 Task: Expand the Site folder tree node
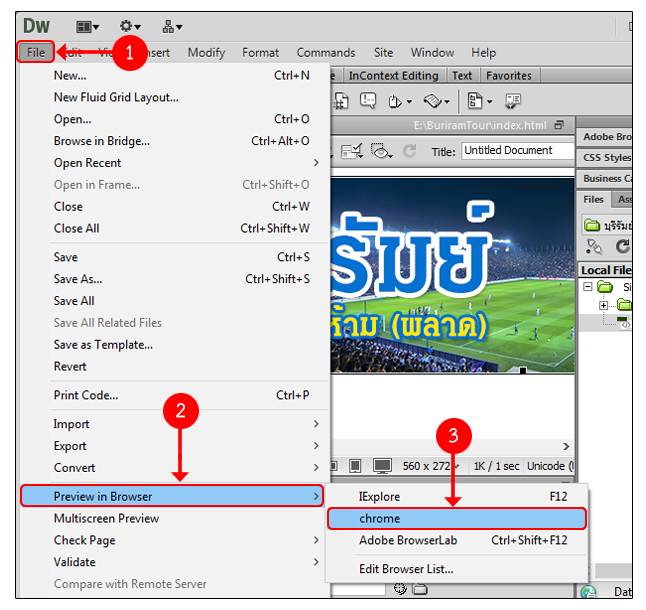[588, 286]
